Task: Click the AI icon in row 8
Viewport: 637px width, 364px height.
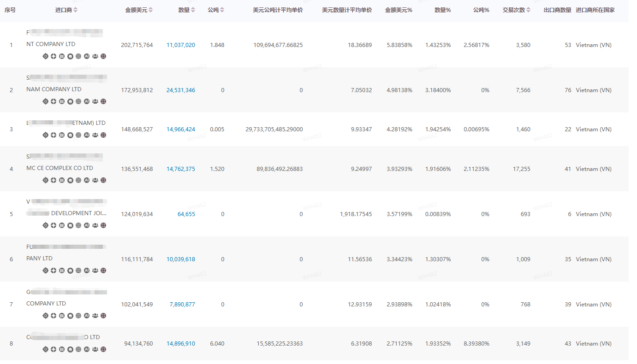Action: click(87, 349)
